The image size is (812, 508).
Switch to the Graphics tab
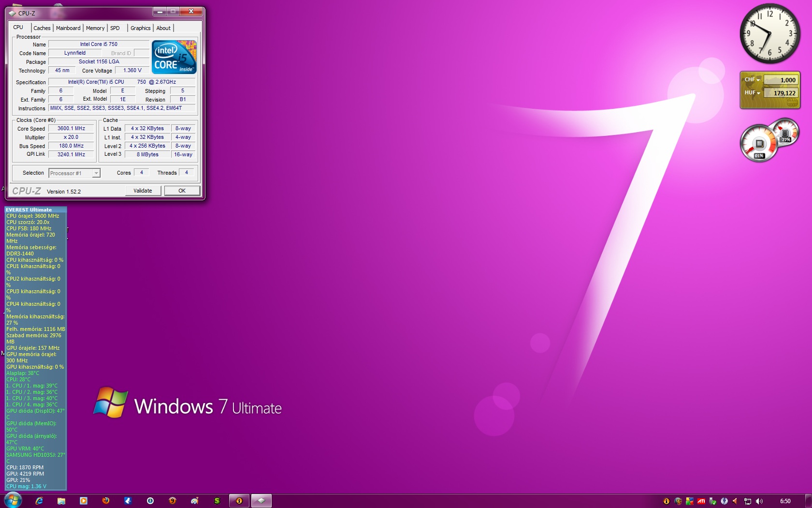point(141,28)
